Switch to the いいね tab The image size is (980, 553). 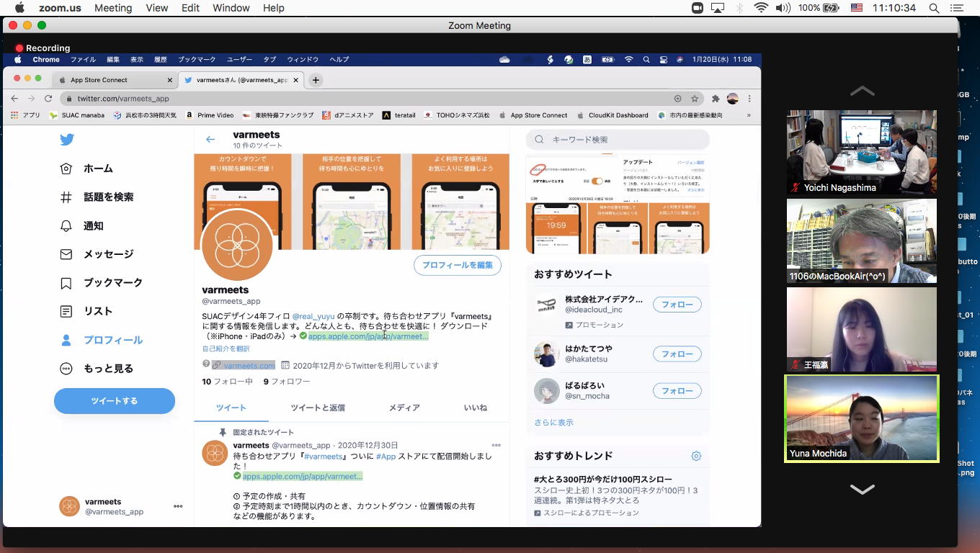click(476, 408)
